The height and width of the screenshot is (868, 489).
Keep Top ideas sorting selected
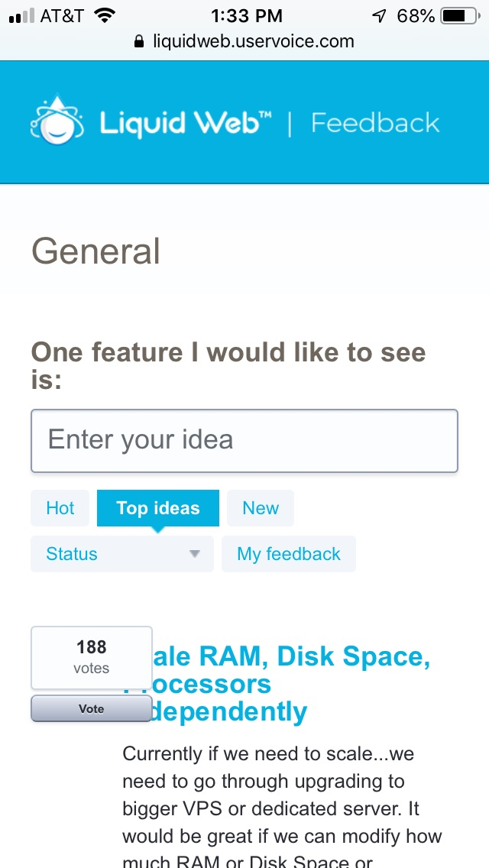pyautogui.click(x=157, y=507)
